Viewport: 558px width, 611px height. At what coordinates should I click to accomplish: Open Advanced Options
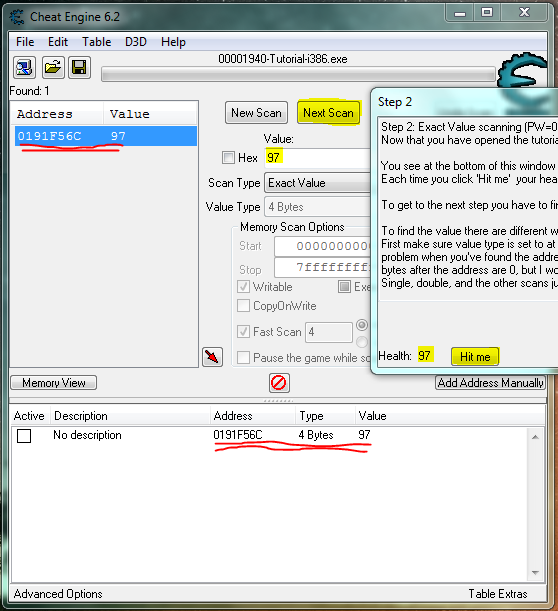click(58, 594)
